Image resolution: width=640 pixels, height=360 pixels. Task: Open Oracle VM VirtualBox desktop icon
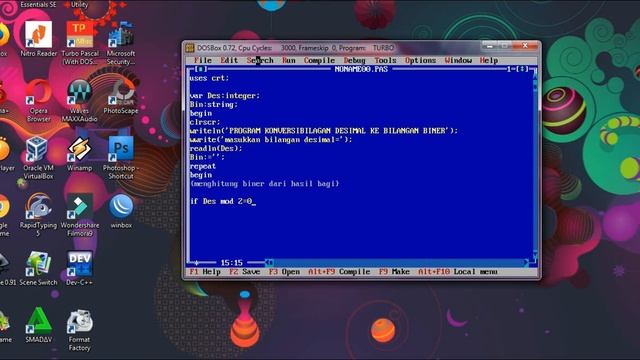coord(38,158)
